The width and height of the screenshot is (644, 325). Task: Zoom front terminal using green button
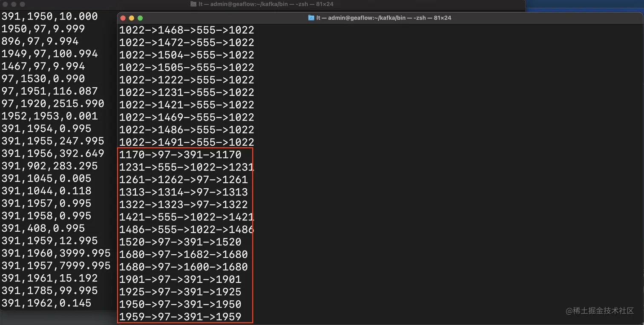(x=140, y=18)
